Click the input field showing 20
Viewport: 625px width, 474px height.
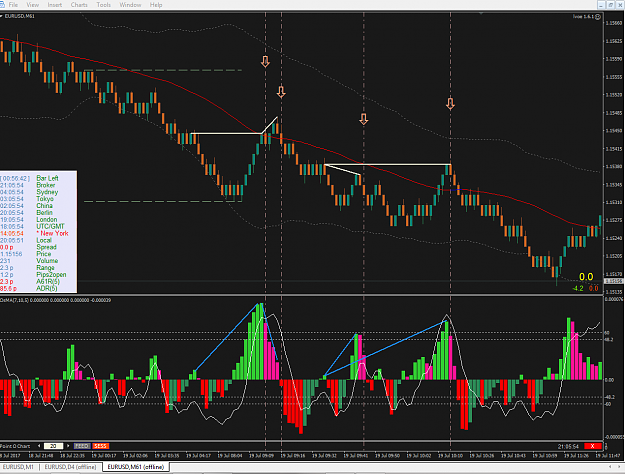pyautogui.click(x=53, y=446)
